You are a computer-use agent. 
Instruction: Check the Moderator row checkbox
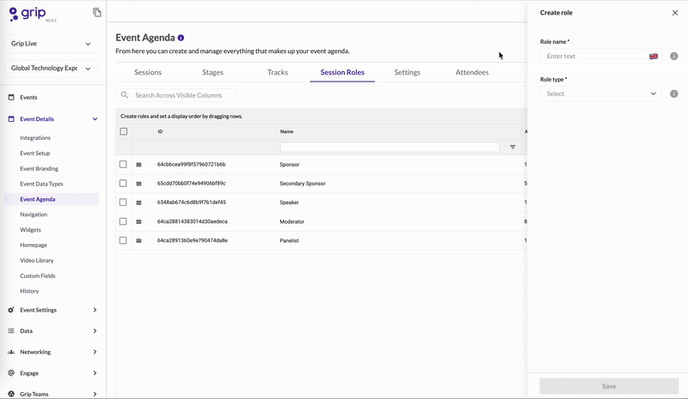(123, 221)
